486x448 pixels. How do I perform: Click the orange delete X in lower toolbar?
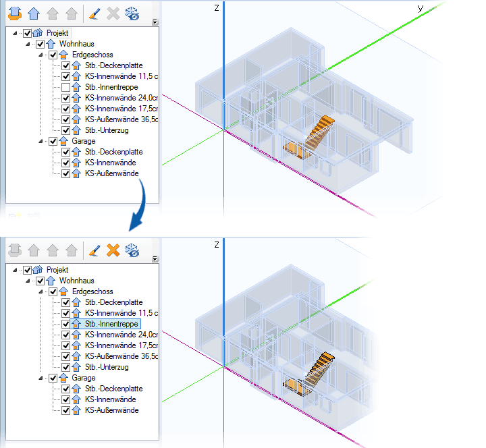tap(113, 250)
